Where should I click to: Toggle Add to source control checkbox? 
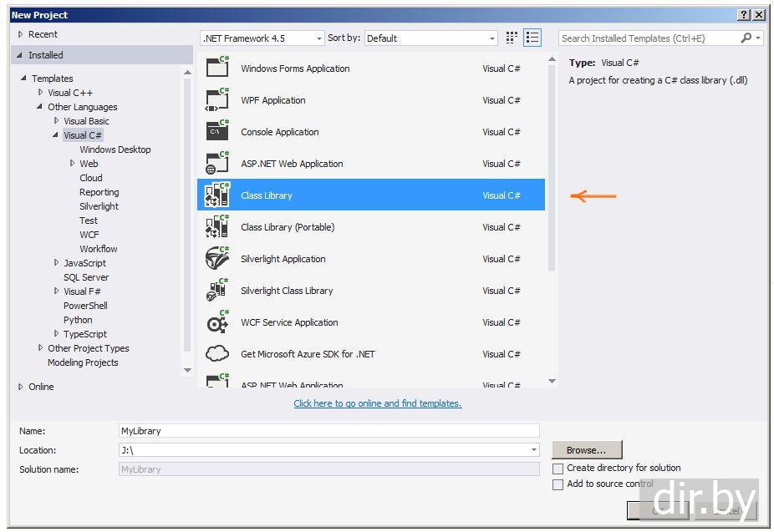coord(558,484)
